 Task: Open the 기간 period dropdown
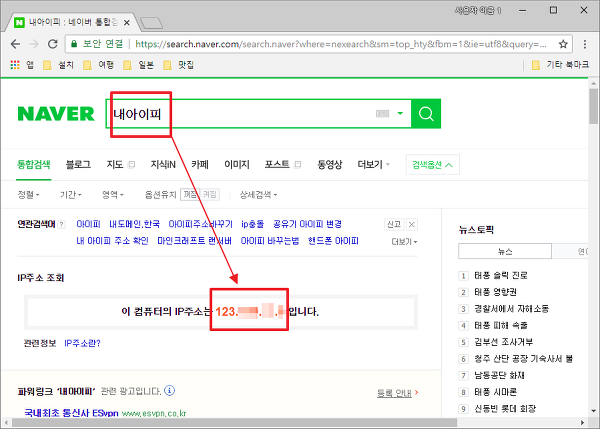71,195
